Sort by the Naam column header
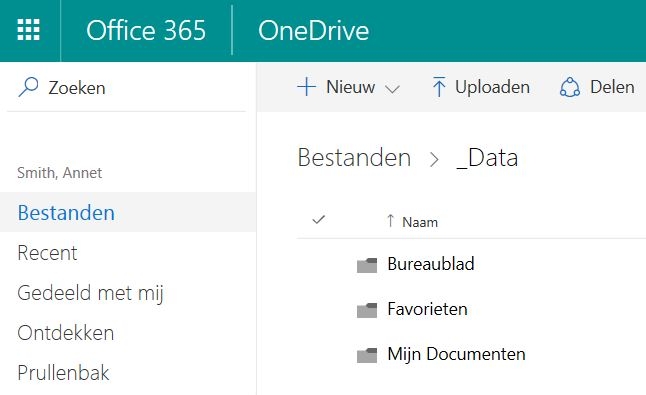The image size is (646, 395). pyautogui.click(x=420, y=222)
